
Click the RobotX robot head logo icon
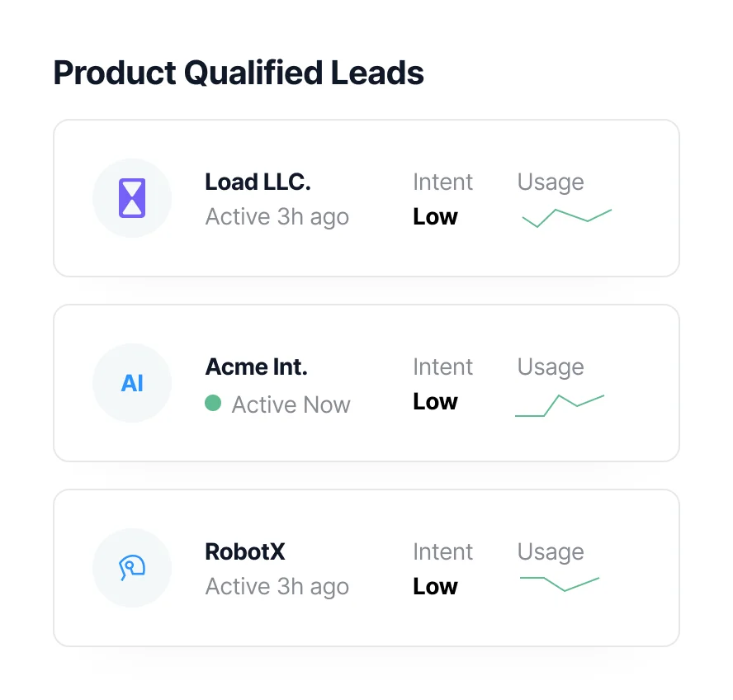tap(132, 568)
